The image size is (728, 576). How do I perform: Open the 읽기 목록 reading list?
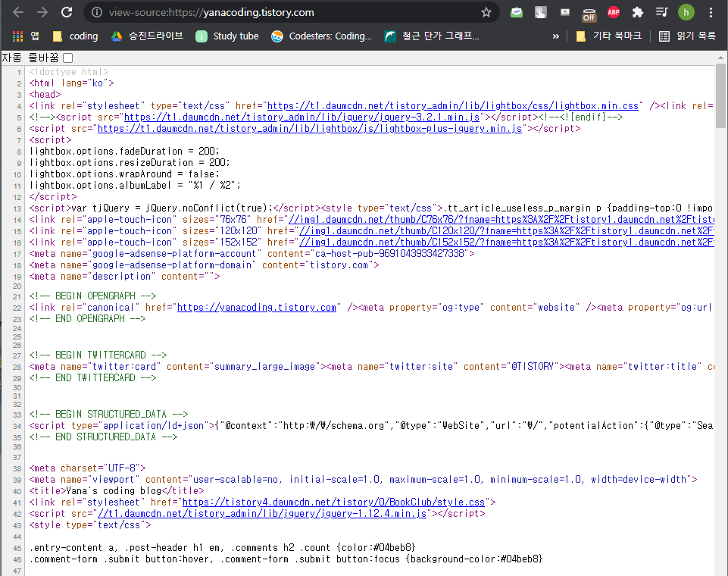(688, 36)
